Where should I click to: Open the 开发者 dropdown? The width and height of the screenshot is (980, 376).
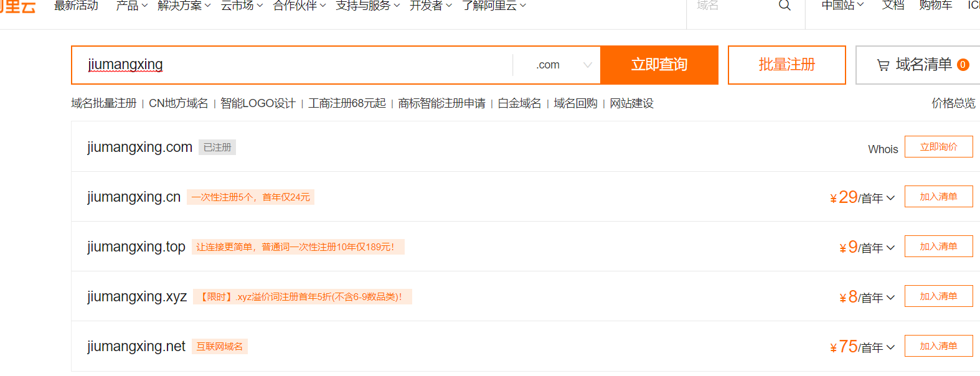tap(431, 6)
